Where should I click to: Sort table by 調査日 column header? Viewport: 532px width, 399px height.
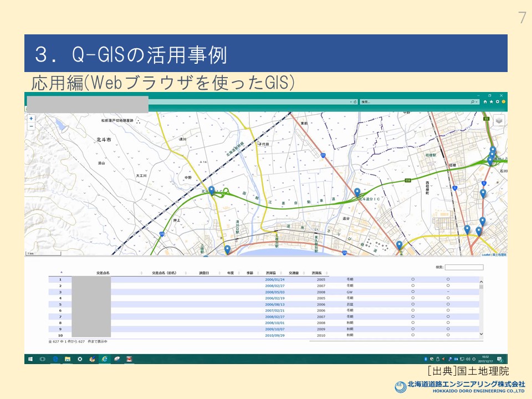204,273
